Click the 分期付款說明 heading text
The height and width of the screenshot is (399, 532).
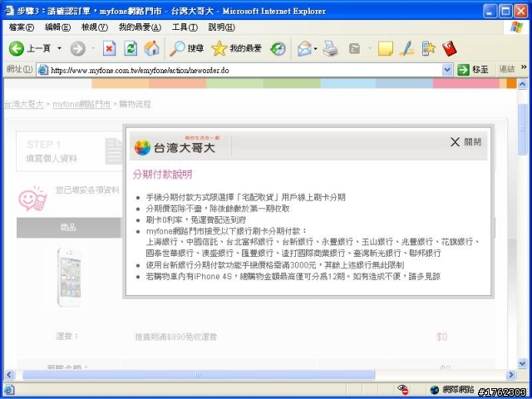(x=163, y=175)
